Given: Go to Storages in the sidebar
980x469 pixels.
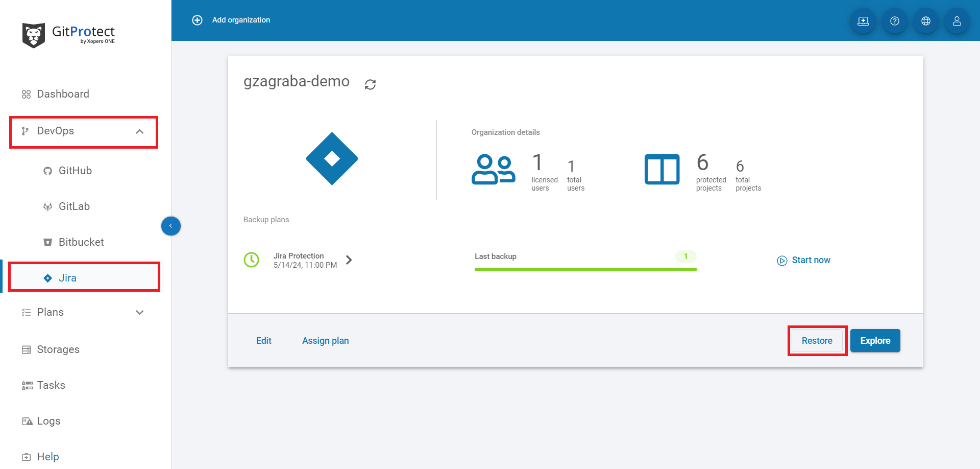Looking at the screenshot, I should 58,349.
